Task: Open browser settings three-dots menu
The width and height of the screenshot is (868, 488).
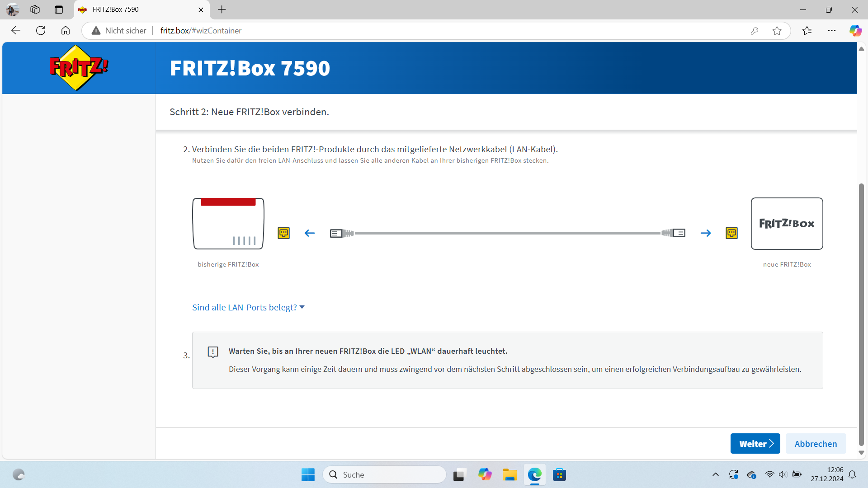Action: pyautogui.click(x=832, y=31)
